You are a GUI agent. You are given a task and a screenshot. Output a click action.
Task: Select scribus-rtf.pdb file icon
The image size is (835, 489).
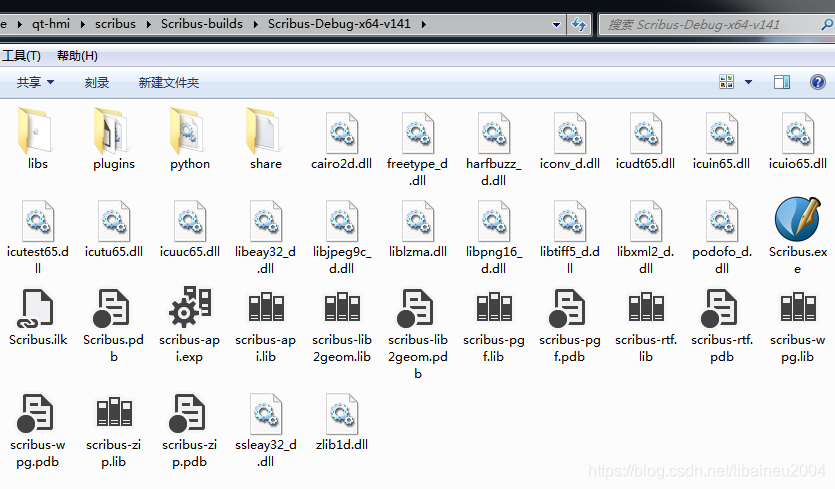(x=719, y=308)
